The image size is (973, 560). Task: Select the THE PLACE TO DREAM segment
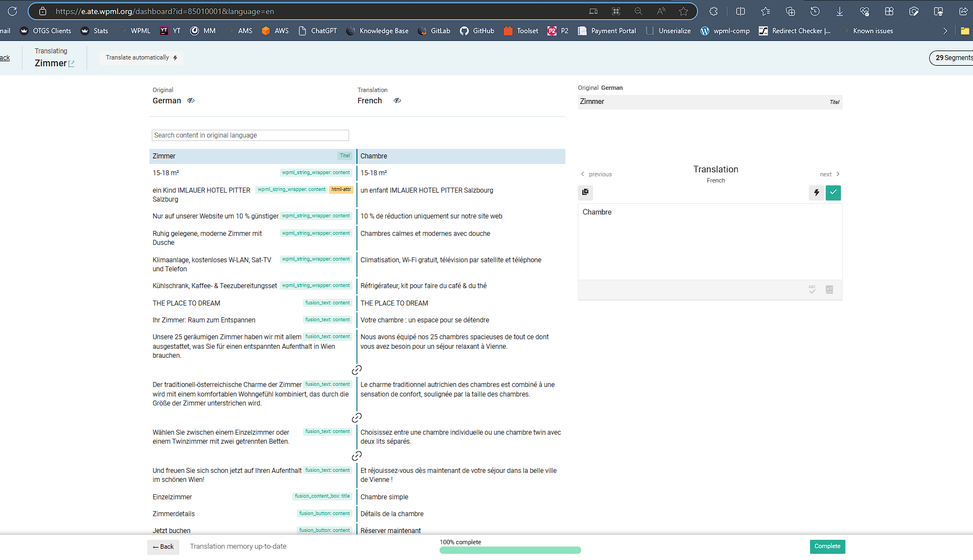point(252,303)
